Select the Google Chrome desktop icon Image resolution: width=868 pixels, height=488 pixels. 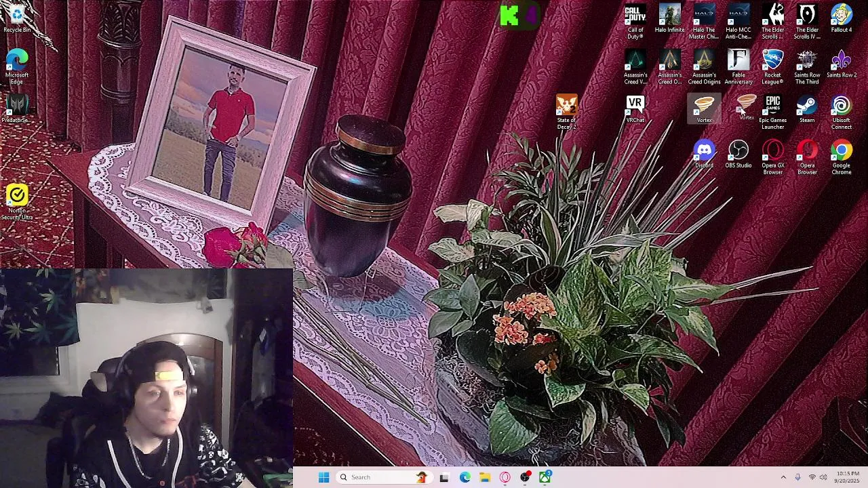coord(841,157)
